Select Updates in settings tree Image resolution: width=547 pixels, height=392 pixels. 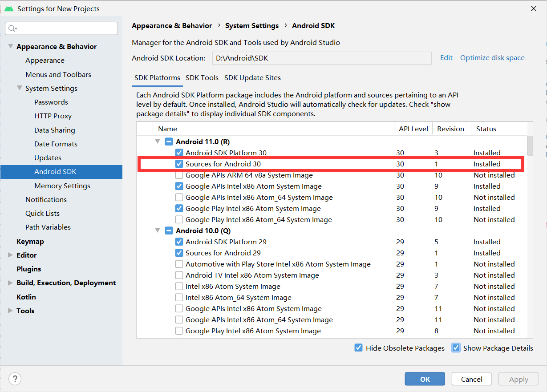[x=48, y=158]
